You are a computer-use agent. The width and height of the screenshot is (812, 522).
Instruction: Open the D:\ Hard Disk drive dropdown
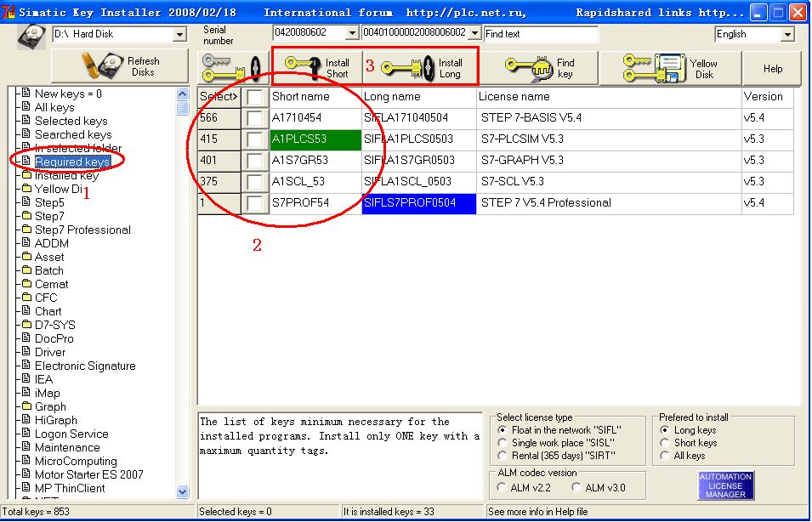click(x=179, y=34)
